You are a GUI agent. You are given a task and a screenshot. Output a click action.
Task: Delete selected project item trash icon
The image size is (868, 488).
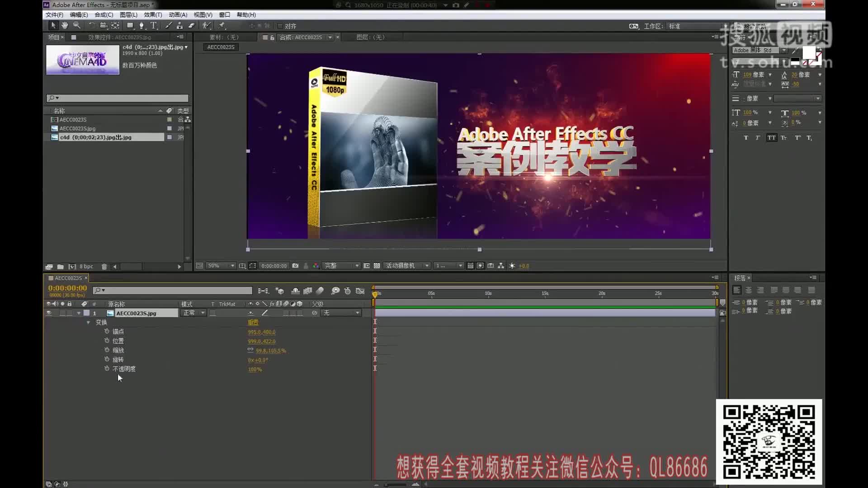click(x=104, y=267)
